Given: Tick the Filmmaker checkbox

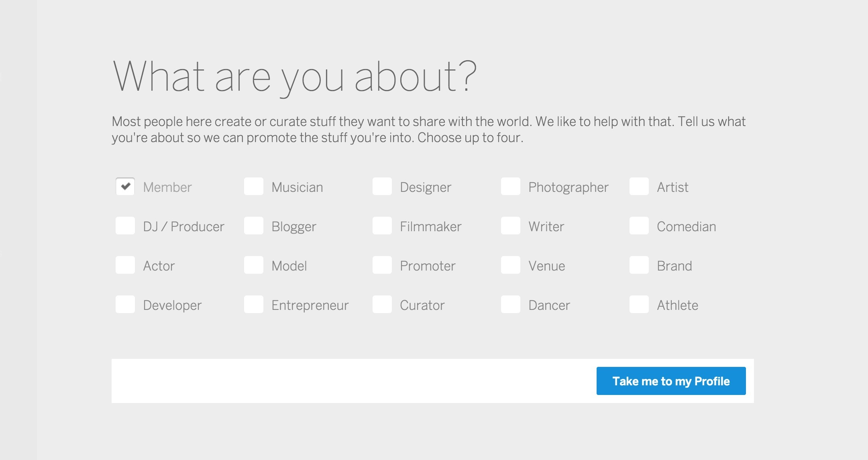Looking at the screenshot, I should click(382, 226).
